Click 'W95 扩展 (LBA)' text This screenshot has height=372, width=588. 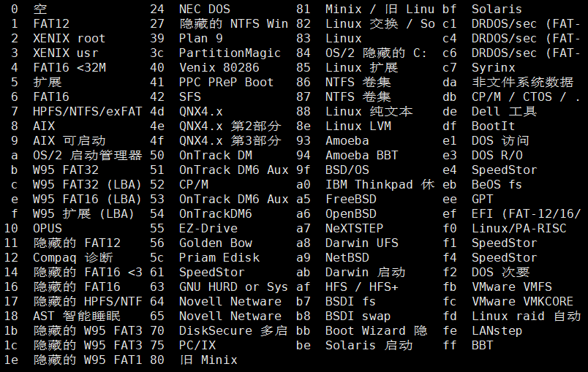[x=83, y=213]
